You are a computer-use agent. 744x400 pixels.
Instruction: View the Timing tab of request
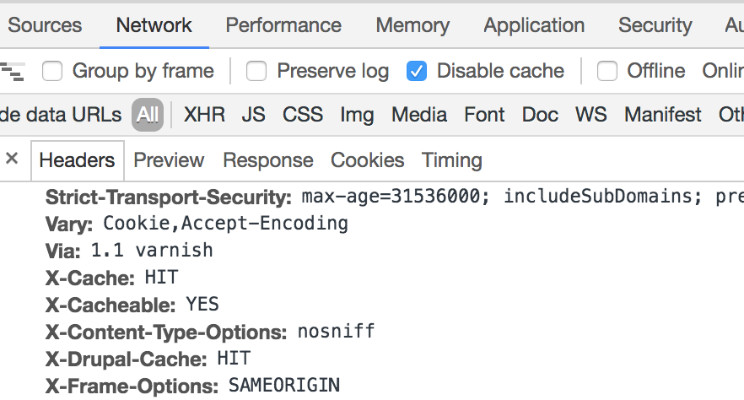[452, 160]
